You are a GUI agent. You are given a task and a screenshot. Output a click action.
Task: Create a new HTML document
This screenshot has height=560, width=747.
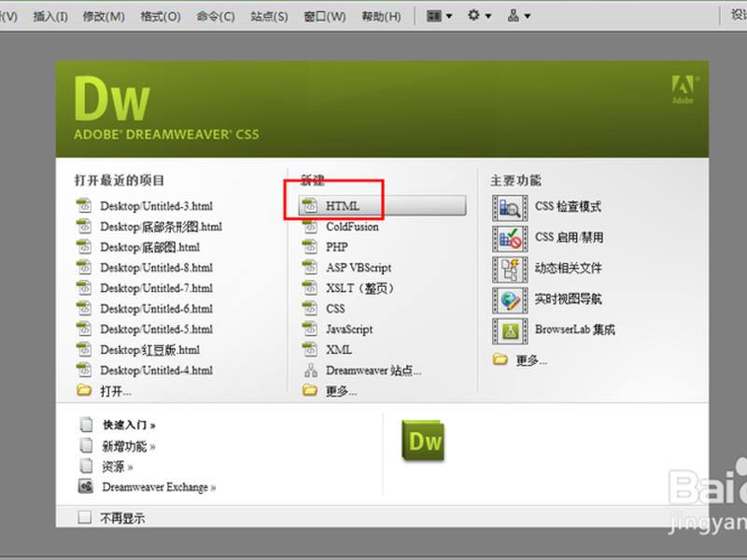[x=383, y=205]
